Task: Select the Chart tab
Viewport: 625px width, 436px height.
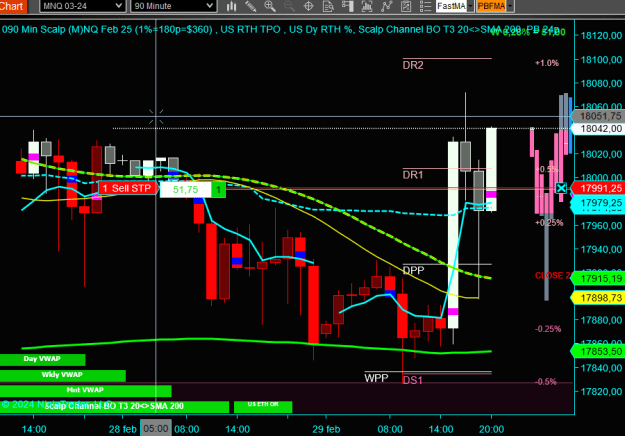Action: click(x=12, y=6)
